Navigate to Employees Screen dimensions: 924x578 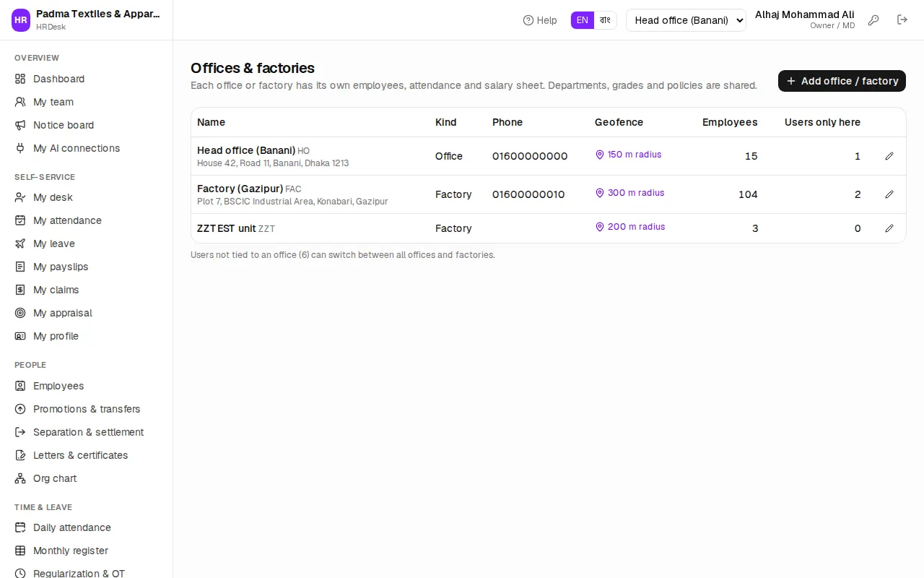(87, 386)
